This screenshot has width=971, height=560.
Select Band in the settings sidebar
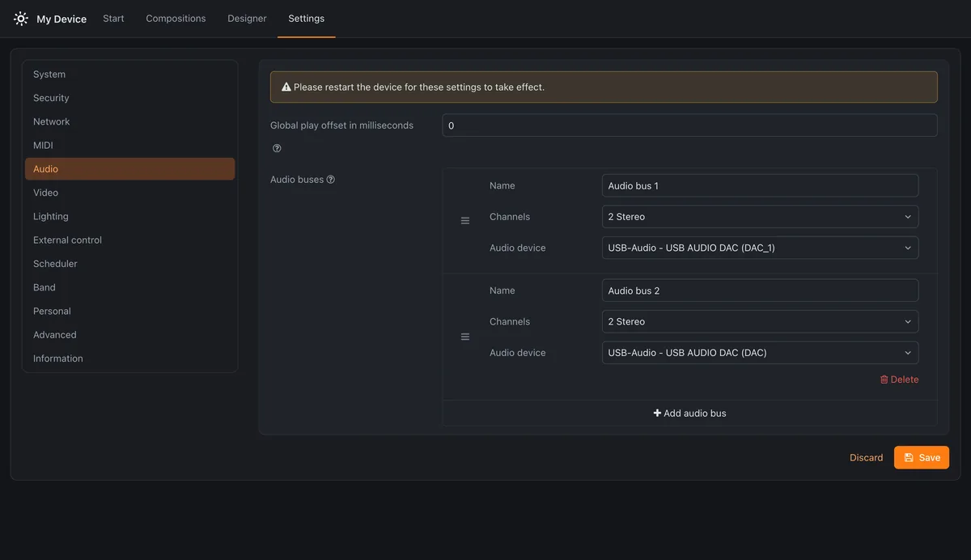click(130, 287)
